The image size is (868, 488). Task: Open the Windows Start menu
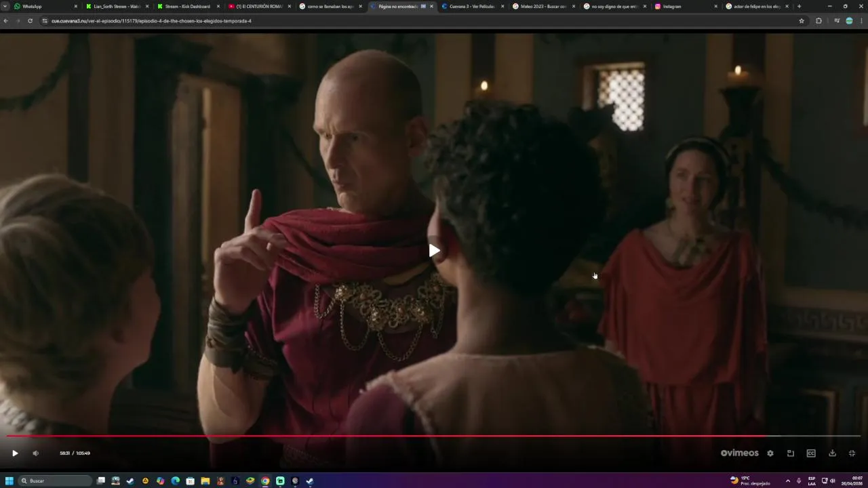[9, 481]
